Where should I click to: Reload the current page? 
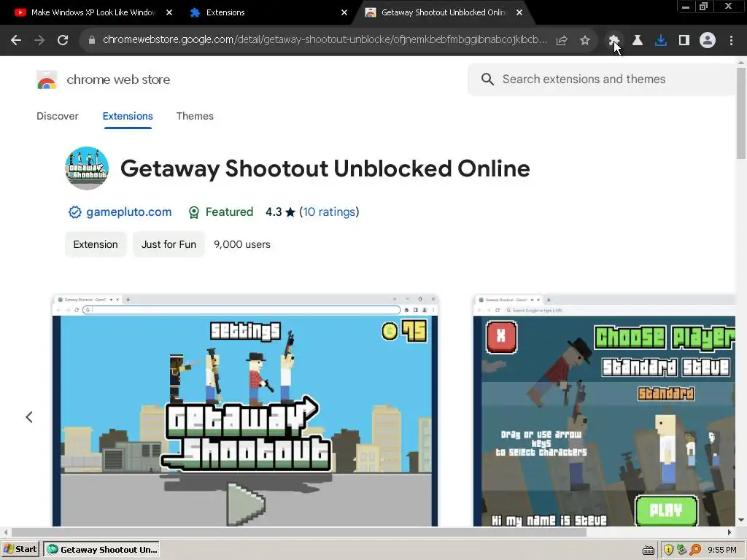coord(63,40)
